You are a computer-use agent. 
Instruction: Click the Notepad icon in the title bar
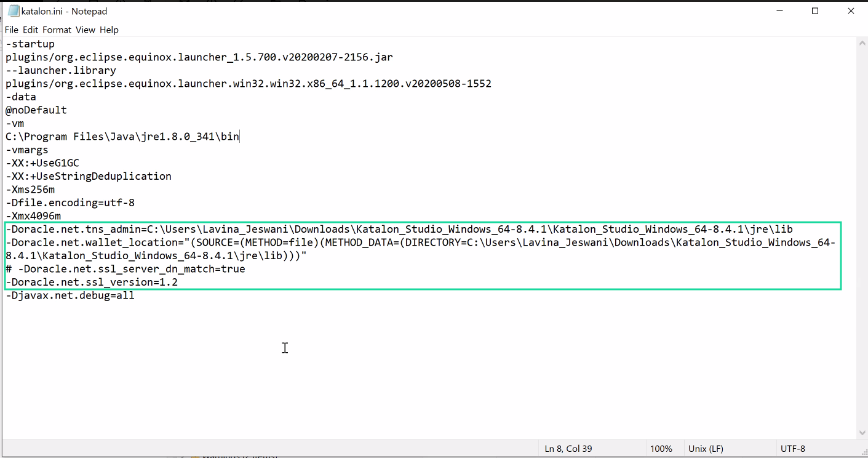click(x=13, y=11)
